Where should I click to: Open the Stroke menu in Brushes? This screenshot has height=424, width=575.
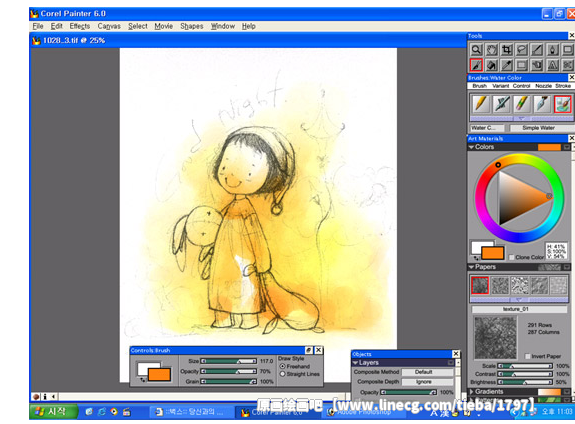(x=563, y=86)
